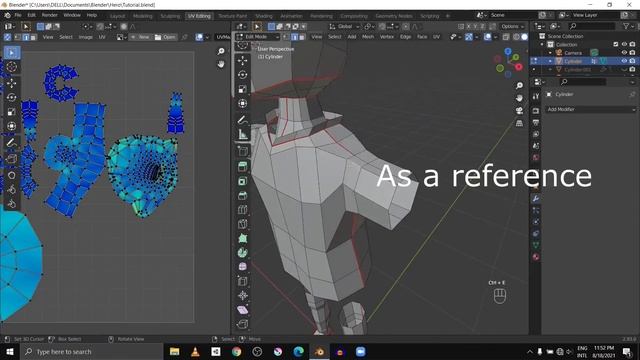Viewport: 640px width, 360px height.
Task: Select the Measure tool in 3D viewport
Action: 242,134
